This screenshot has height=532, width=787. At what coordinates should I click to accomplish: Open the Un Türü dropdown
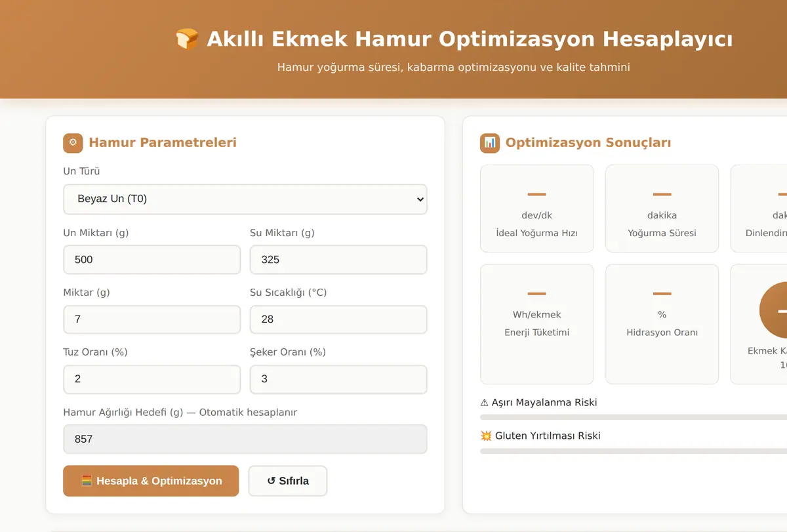245,199
